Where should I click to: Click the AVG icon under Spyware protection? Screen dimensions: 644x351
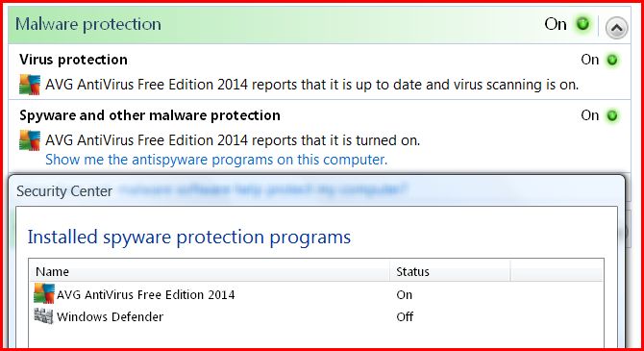click(30, 140)
